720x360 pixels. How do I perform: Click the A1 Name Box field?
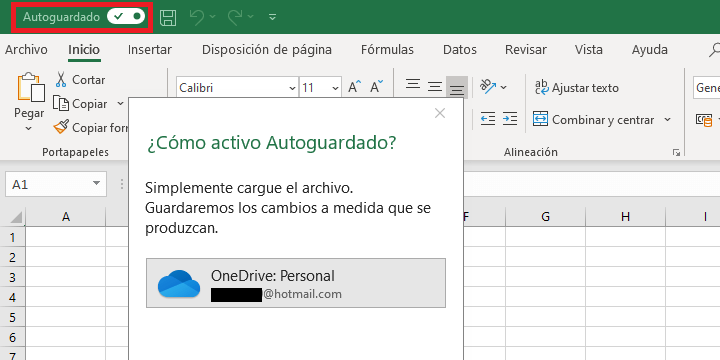[x=48, y=185]
